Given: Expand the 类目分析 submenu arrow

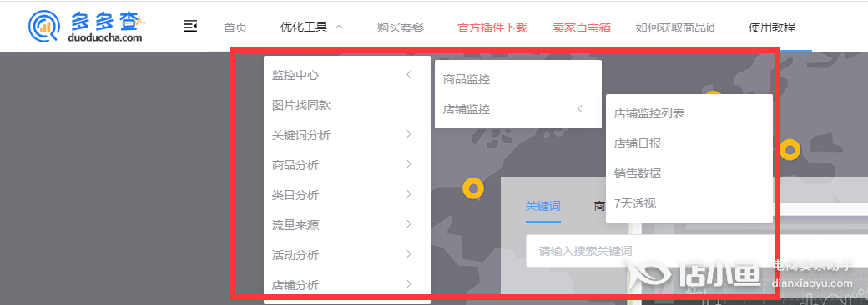Looking at the screenshot, I should [409, 194].
